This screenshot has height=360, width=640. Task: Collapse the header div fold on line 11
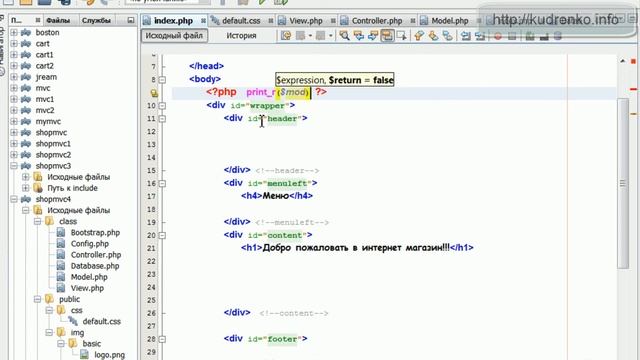click(x=162, y=119)
